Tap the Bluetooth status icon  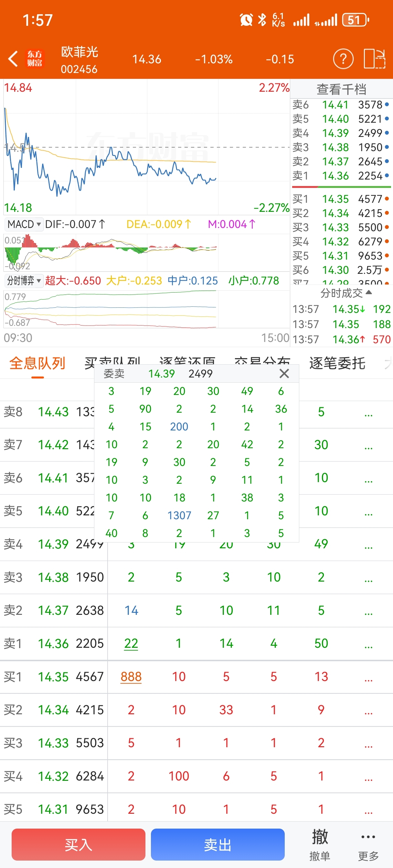[x=262, y=20]
